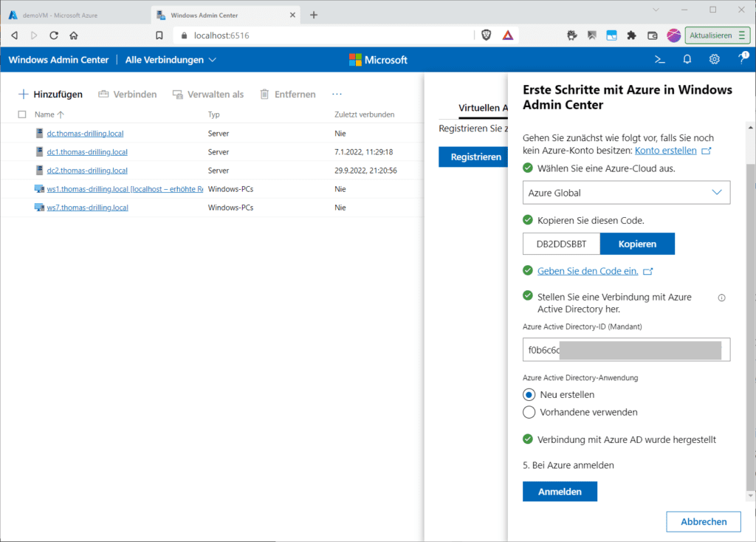Open dc2.thomas-drilling.local connection link
The height and width of the screenshot is (542, 756).
point(87,171)
